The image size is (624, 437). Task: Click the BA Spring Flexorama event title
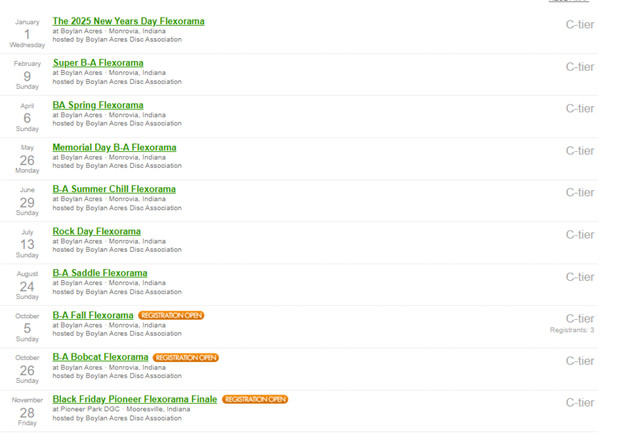[x=98, y=105]
